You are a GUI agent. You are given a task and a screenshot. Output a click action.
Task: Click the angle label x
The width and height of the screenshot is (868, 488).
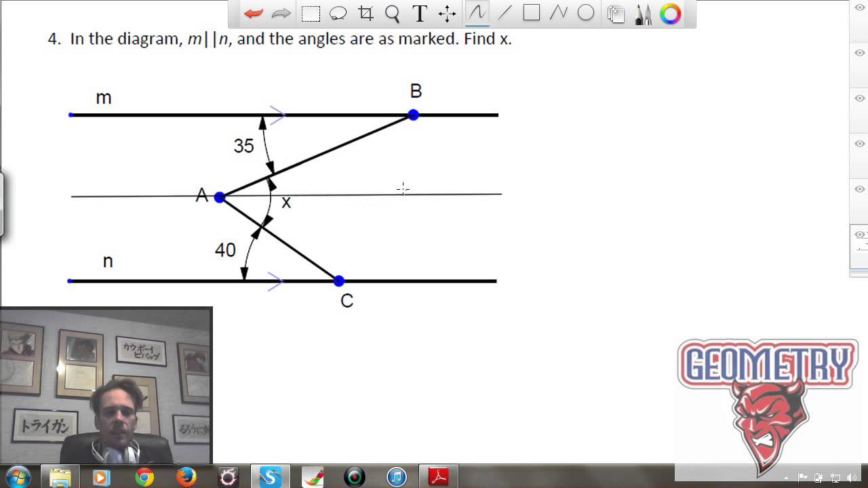coord(286,202)
